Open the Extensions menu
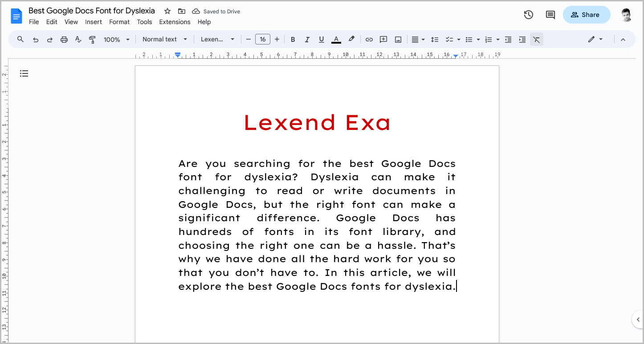The image size is (644, 344). (x=175, y=22)
